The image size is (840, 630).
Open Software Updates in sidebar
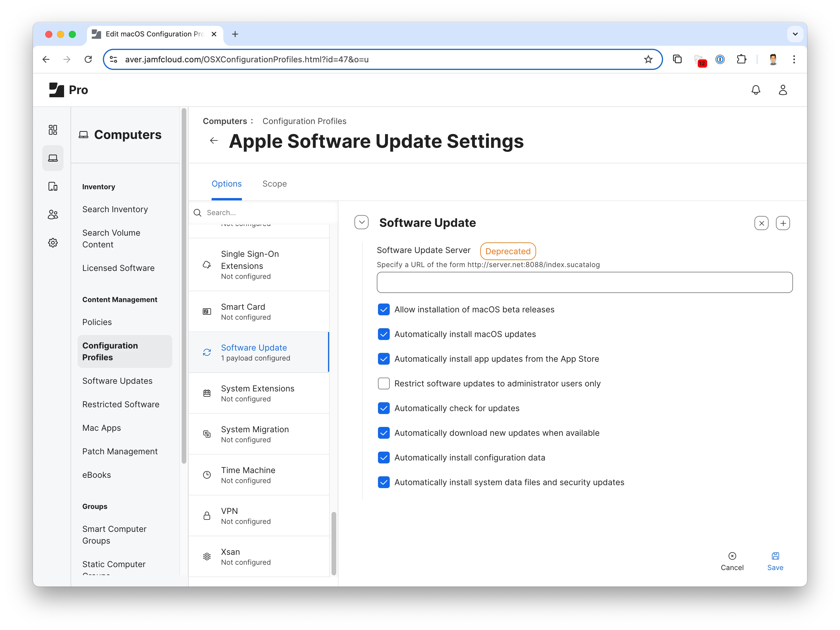tap(117, 381)
